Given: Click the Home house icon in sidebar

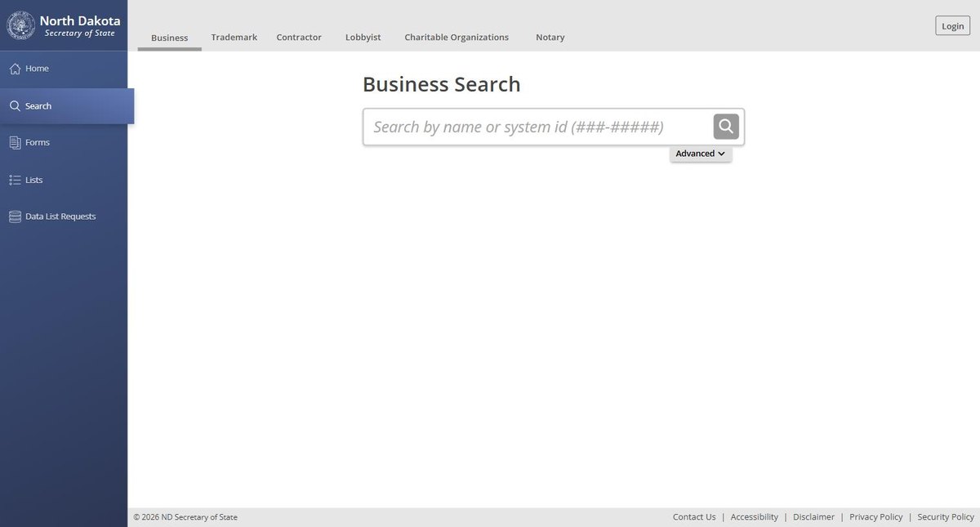Looking at the screenshot, I should pos(15,69).
